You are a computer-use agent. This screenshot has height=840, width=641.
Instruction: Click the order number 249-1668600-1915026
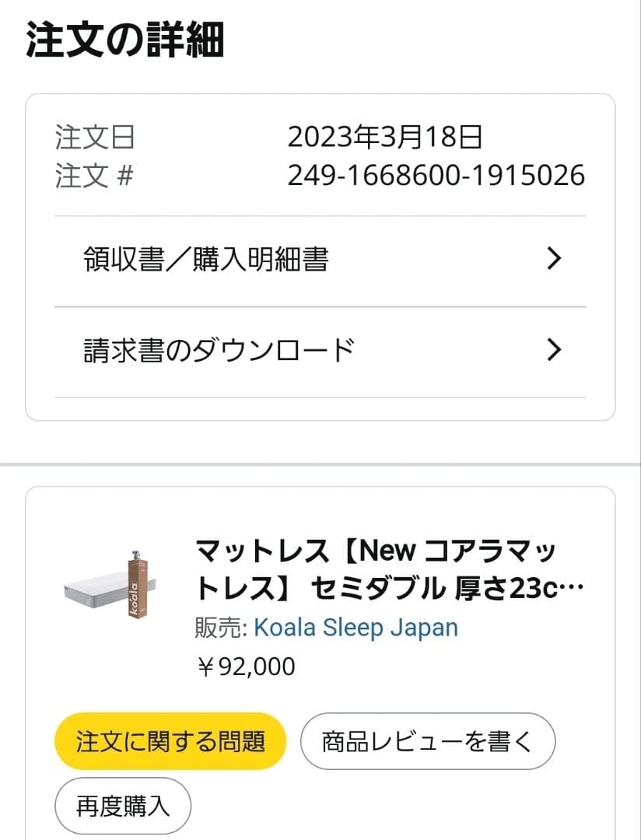(x=436, y=176)
